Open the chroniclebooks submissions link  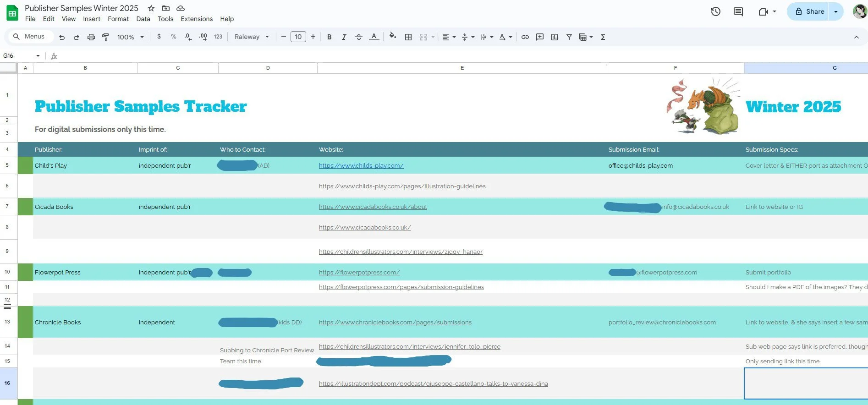point(395,322)
